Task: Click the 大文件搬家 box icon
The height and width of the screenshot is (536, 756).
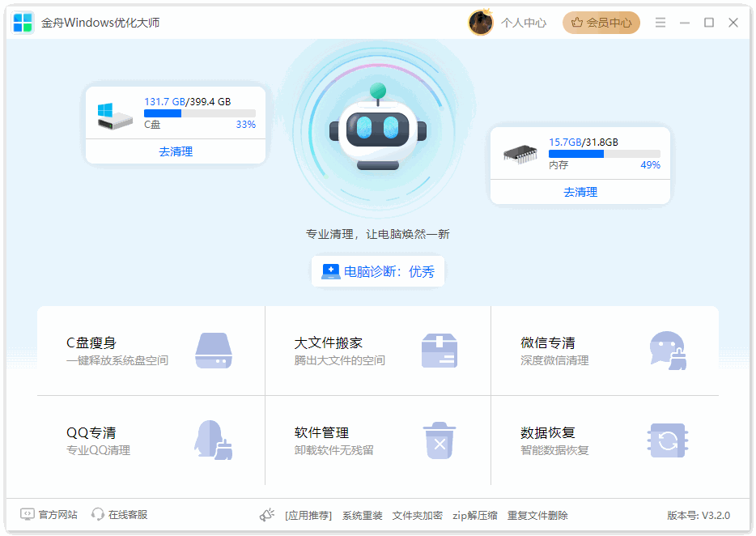Action: tap(440, 351)
